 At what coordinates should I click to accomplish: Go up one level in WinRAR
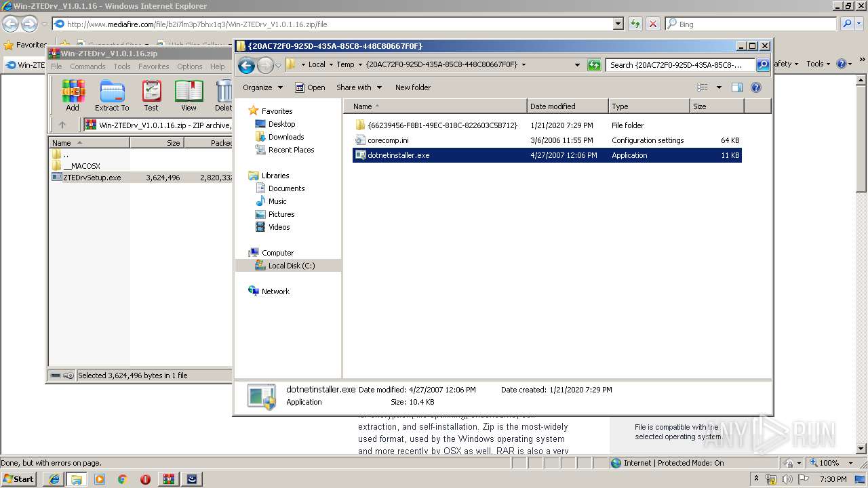click(x=62, y=125)
